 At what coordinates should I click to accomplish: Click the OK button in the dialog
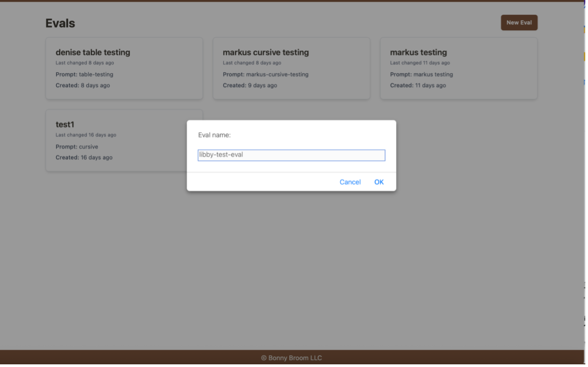tap(379, 182)
